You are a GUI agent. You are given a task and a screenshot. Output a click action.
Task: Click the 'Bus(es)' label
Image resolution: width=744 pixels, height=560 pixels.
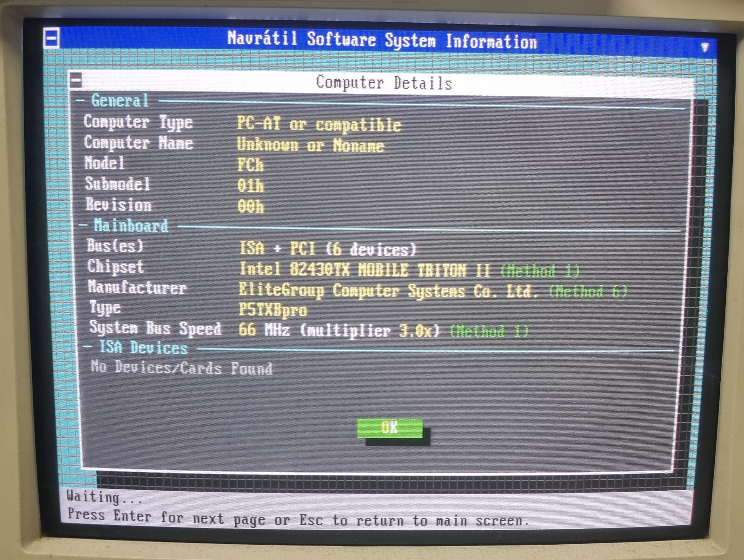(115, 245)
